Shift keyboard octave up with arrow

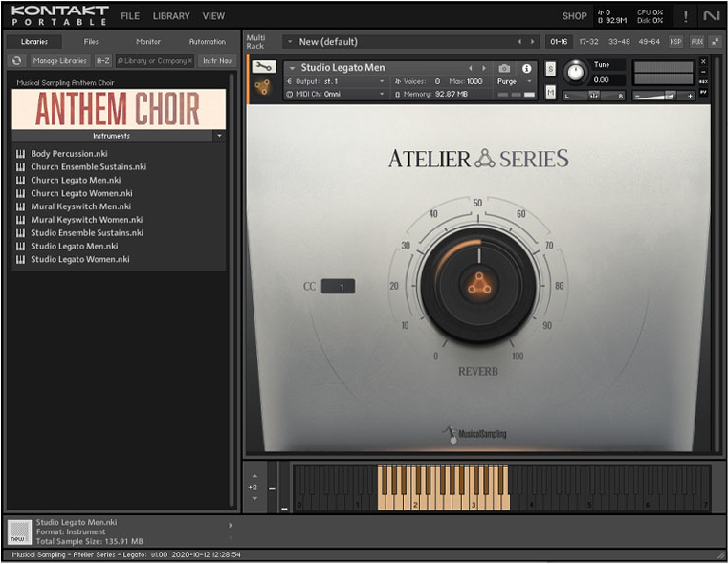(254, 476)
